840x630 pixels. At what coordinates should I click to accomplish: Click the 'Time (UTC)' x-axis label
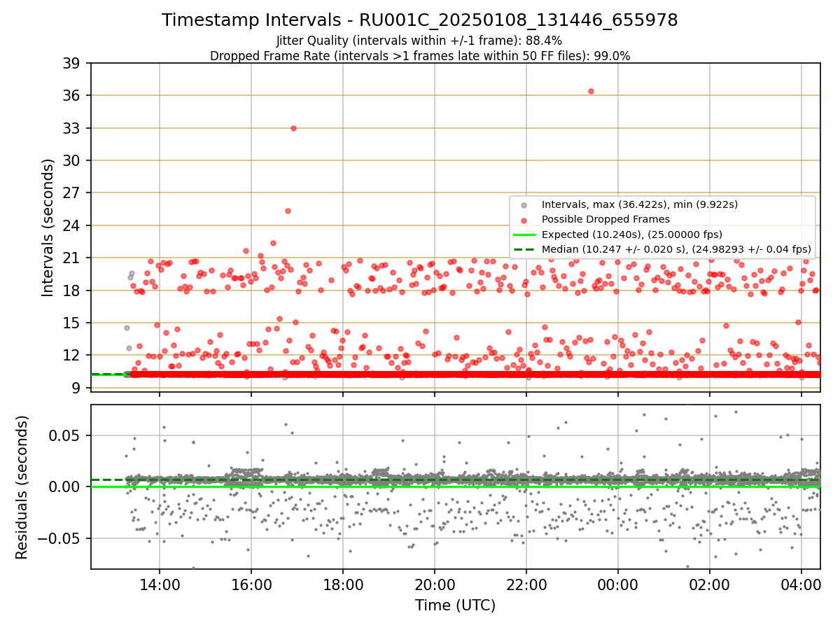coord(455,605)
